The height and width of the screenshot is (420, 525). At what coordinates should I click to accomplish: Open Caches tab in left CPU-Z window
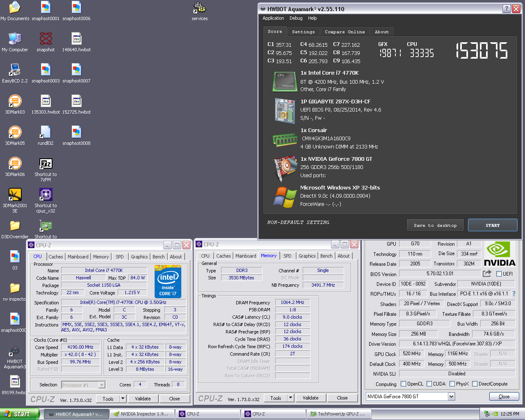click(56, 257)
